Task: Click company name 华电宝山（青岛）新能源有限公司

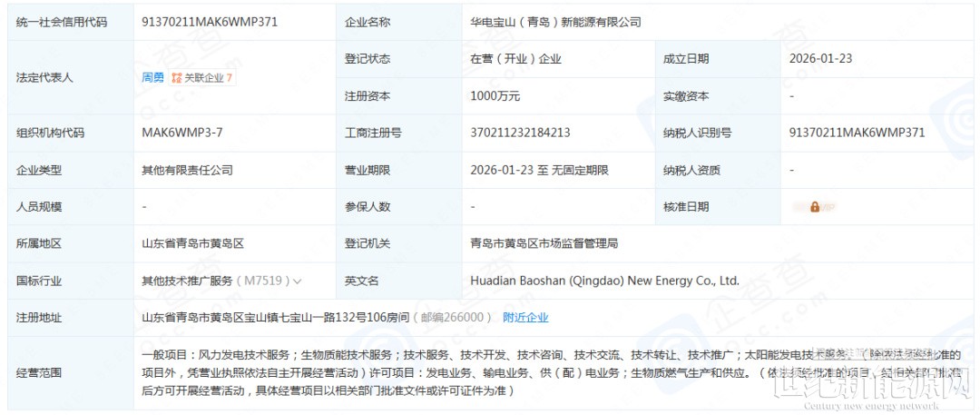Action: pos(555,22)
